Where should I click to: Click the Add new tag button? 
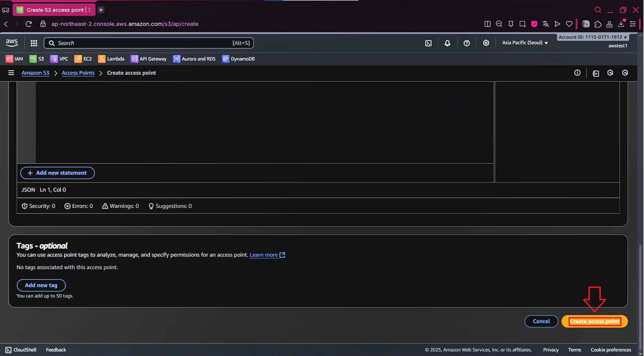(x=41, y=285)
